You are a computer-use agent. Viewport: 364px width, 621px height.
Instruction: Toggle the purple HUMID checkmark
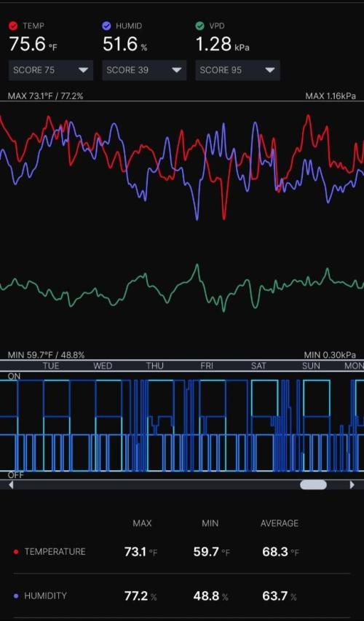click(x=106, y=26)
